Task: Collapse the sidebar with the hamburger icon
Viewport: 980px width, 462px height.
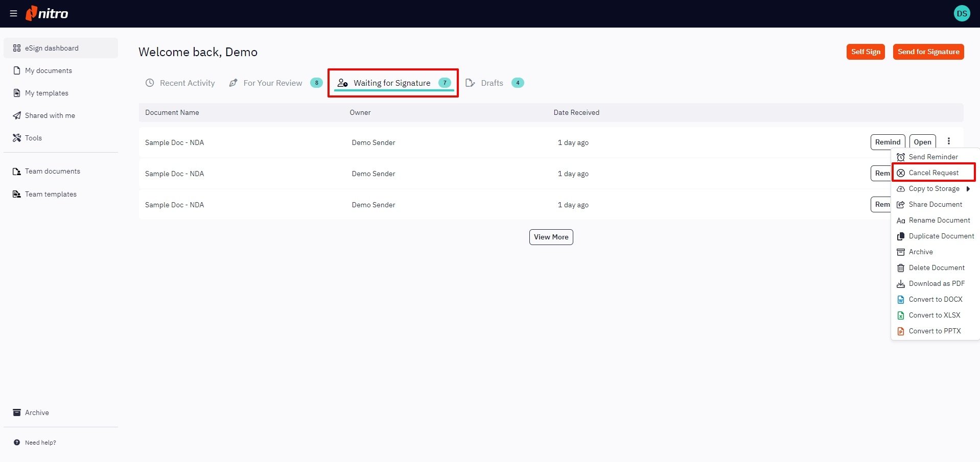Action: pos(13,13)
